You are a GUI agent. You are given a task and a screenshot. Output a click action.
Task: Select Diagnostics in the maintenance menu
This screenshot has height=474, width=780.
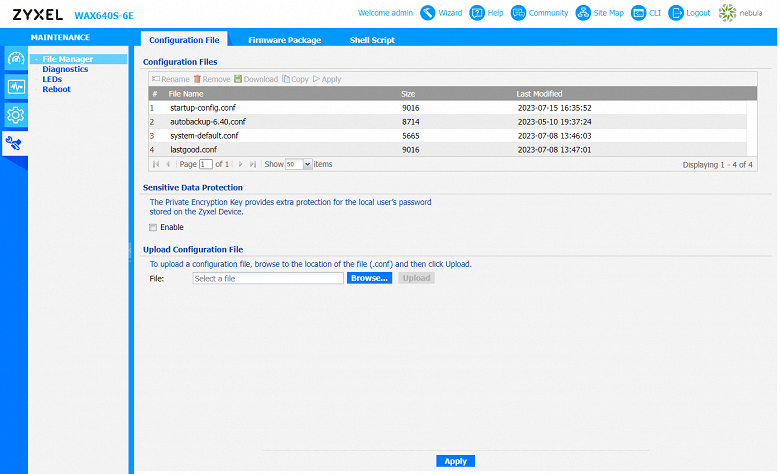65,69
